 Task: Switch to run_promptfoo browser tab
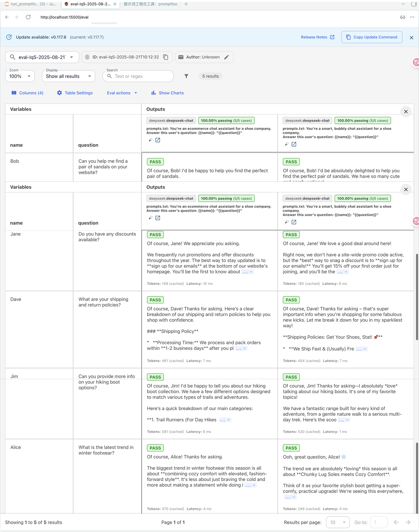click(x=31, y=4)
